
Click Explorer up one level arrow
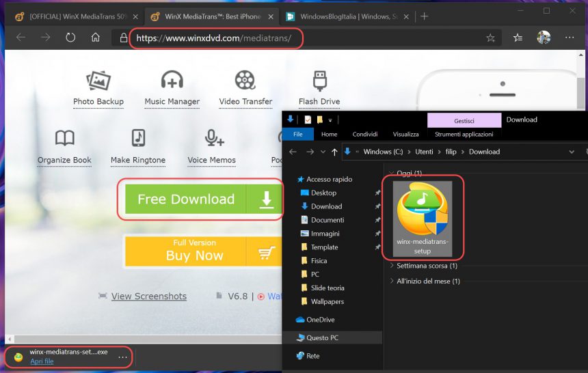(x=334, y=152)
